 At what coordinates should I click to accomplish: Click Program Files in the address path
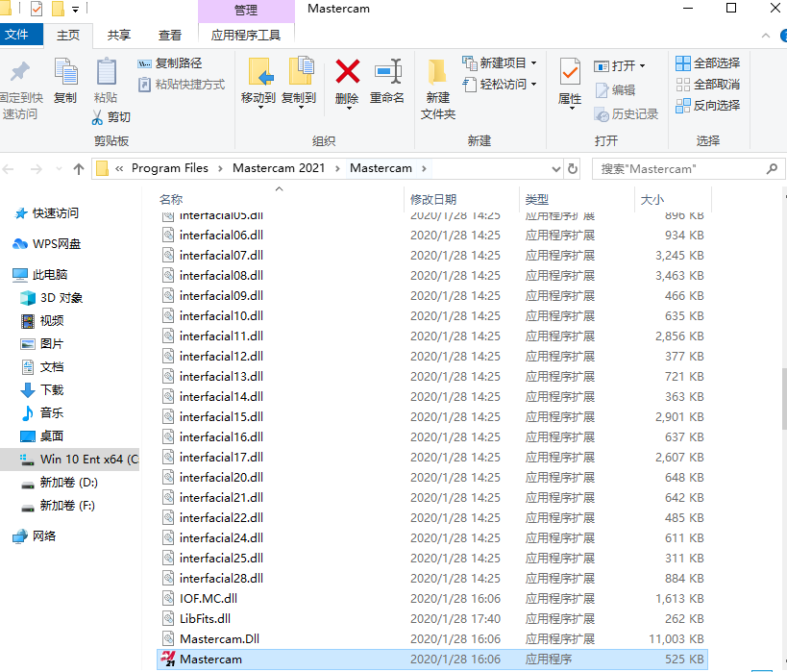click(170, 168)
